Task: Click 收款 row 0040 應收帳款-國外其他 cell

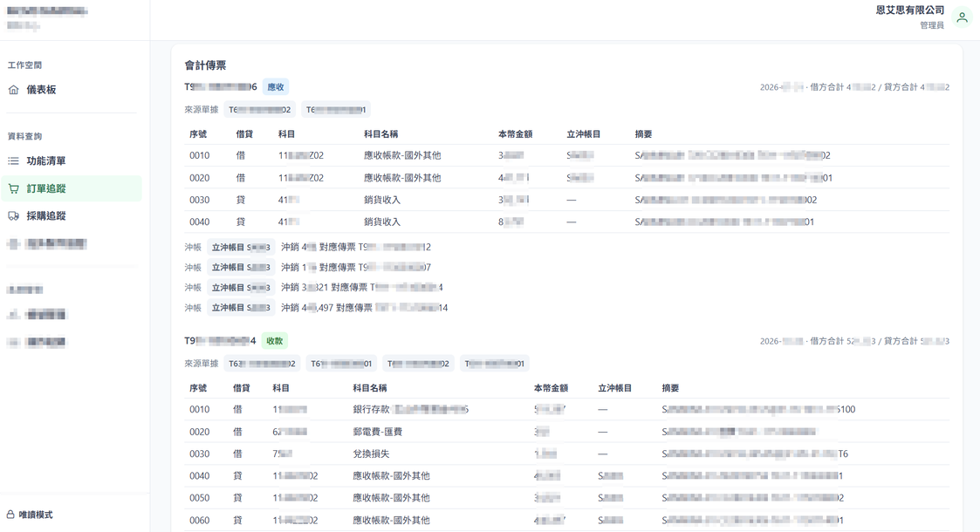Action: [x=391, y=476]
